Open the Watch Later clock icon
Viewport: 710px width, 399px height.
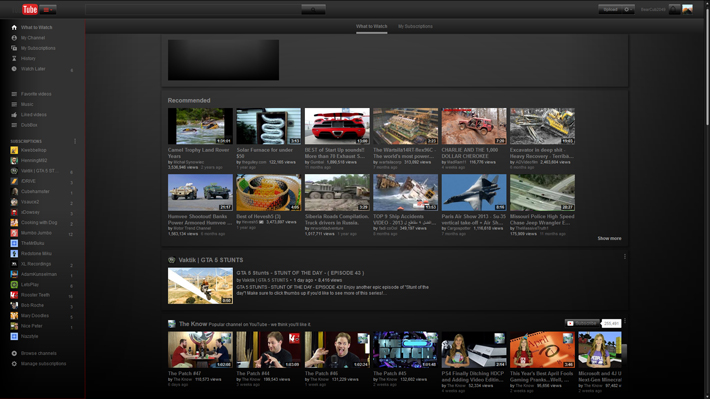14,69
